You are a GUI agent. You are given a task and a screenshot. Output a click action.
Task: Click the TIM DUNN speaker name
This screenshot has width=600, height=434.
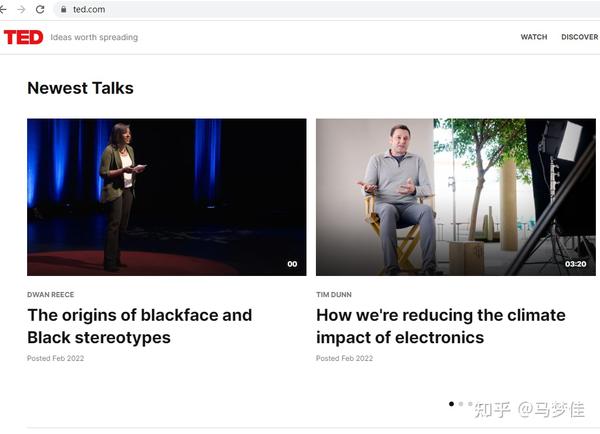pos(334,295)
